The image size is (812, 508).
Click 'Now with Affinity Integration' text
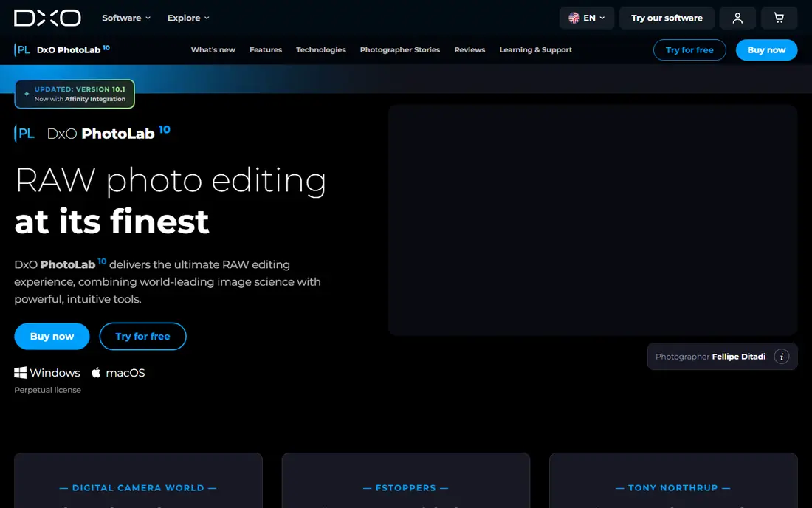pyautogui.click(x=80, y=99)
